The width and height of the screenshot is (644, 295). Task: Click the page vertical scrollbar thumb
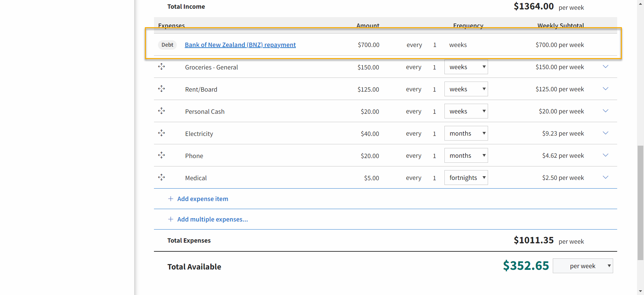[x=641, y=203]
